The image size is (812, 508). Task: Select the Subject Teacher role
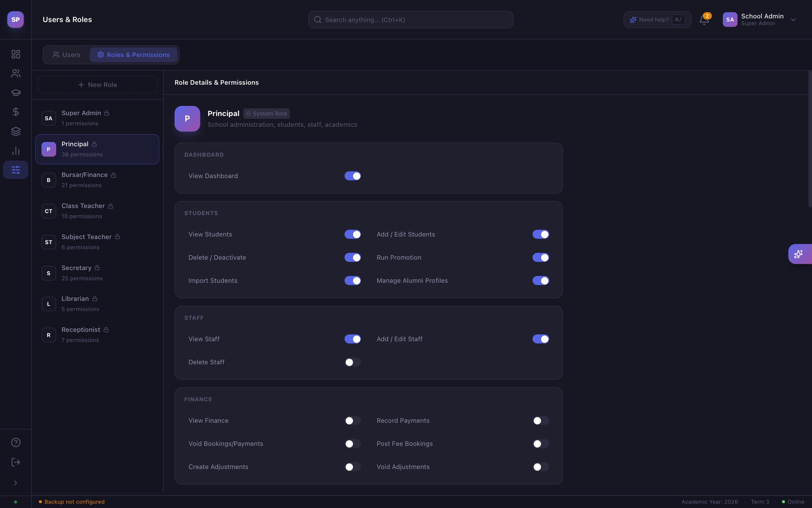tap(97, 242)
